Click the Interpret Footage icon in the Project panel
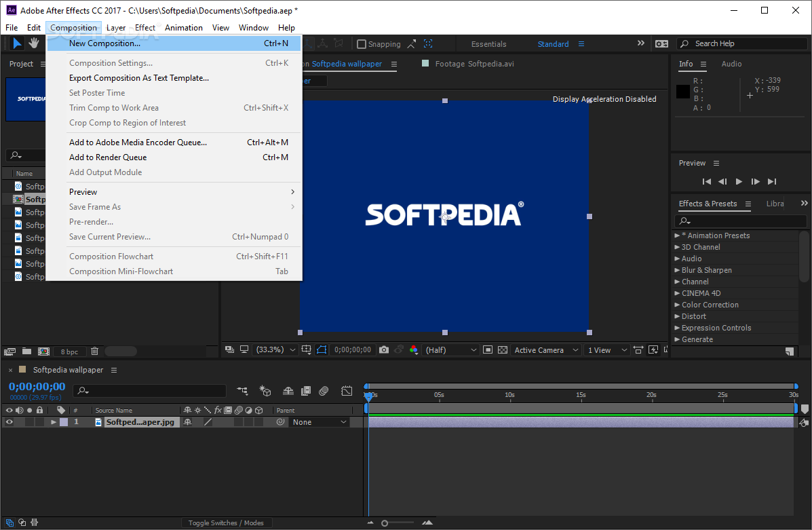The image size is (812, 530). (10, 352)
